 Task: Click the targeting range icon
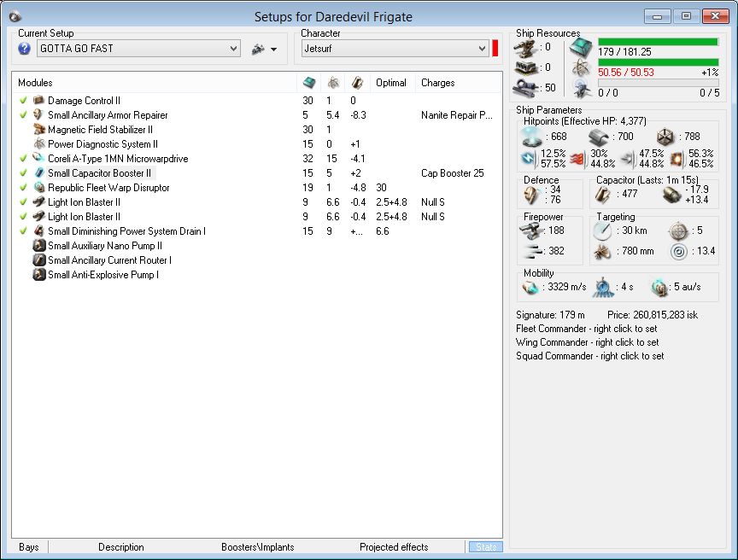[602, 230]
